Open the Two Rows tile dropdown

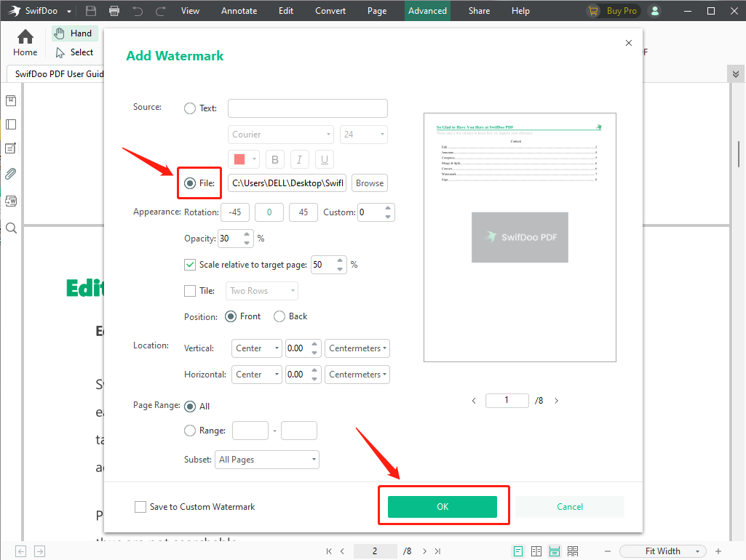[262, 291]
